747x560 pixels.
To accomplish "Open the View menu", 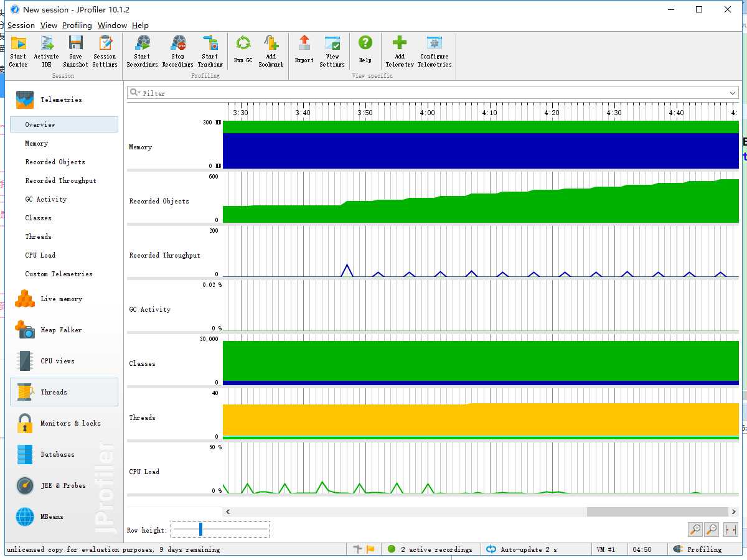I will (x=49, y=26).
